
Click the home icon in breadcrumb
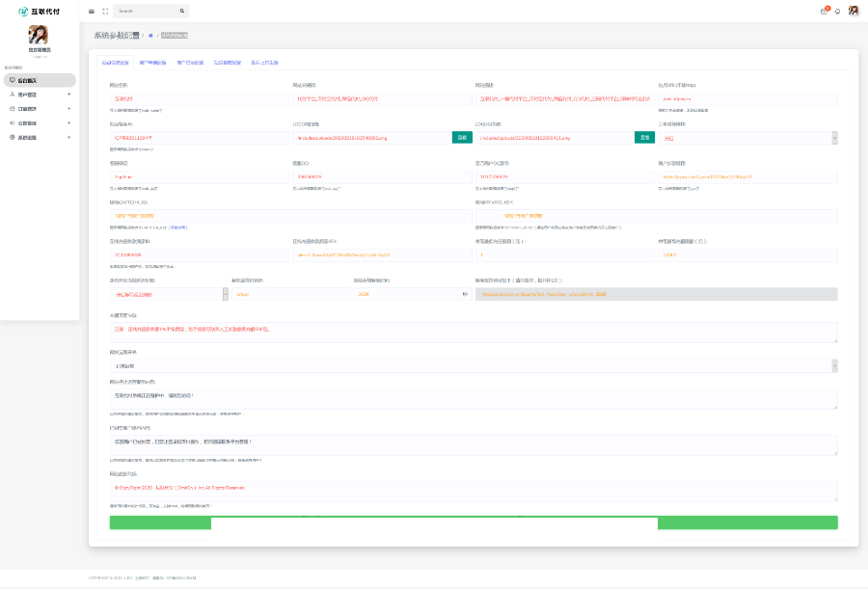click(x=150, y=35)
